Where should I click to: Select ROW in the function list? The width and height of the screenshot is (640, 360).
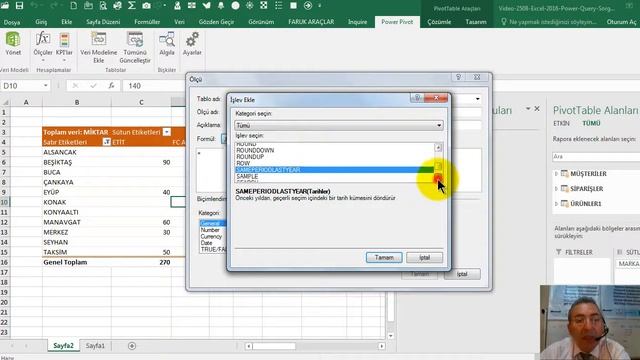(x=243, y=163)
